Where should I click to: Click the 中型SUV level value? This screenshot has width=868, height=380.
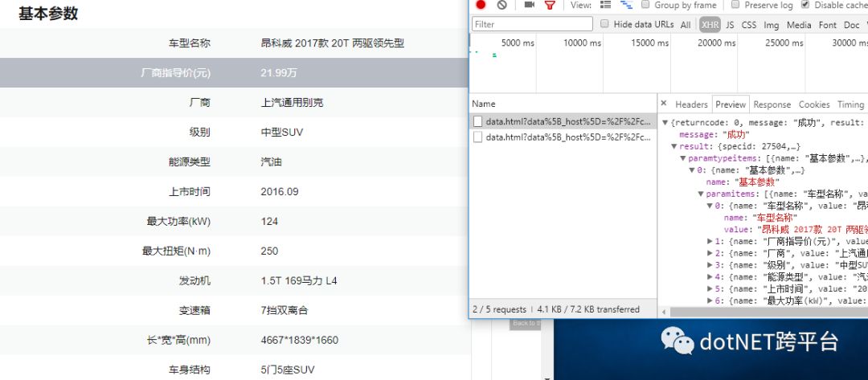(282, 133)
